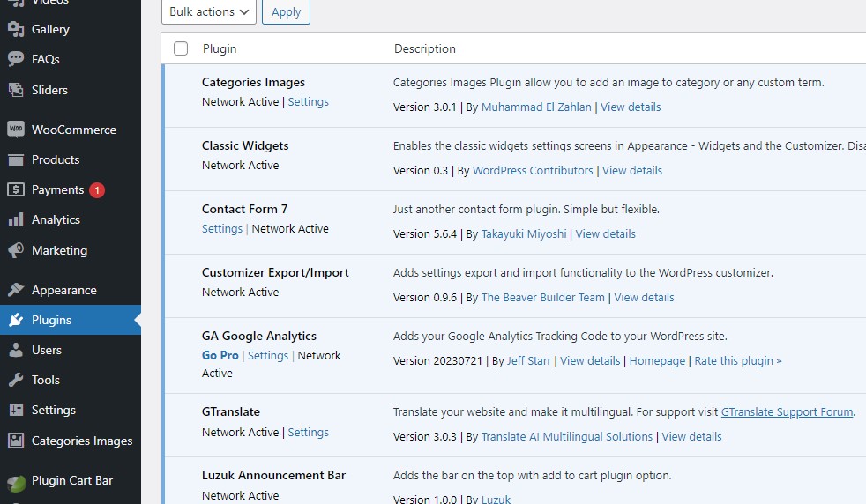This screenshot has height=504, width=866.
Task: Open GA Google Analytics Homepage link
Action: tap(657, 361)
